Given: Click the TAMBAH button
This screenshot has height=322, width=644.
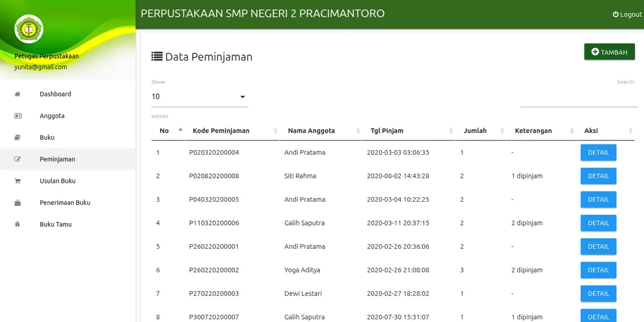Looking at the screenshot, I should [610, 52].
